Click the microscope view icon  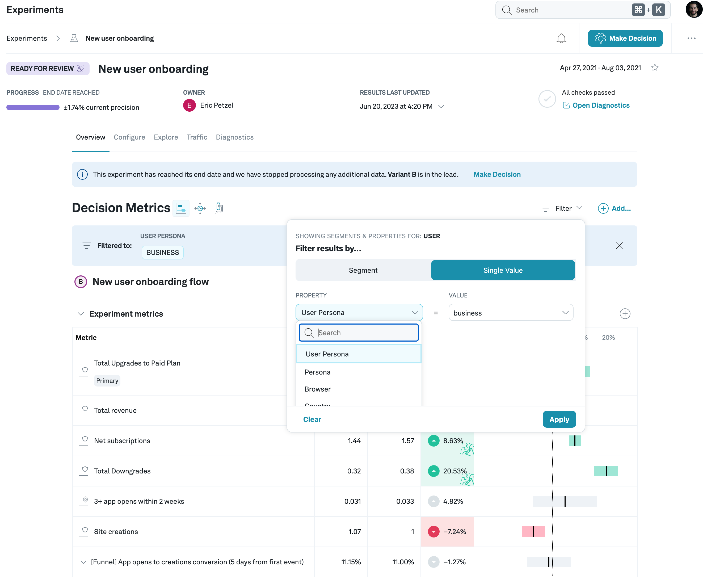coord(219,208)
